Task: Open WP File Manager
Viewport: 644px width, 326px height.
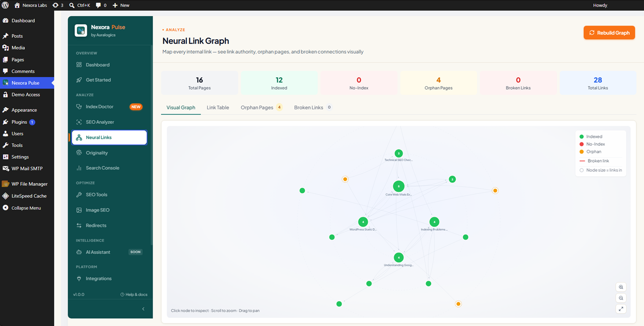Action: tap(27, 184)
